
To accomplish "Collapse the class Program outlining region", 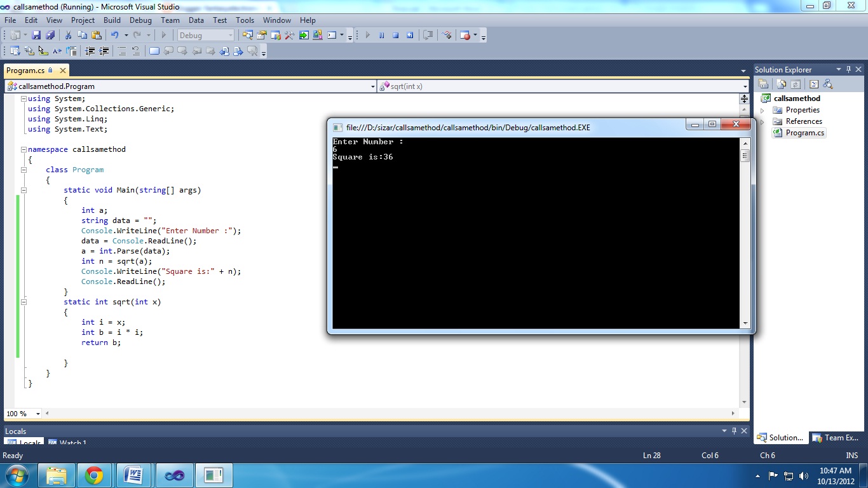I will (24, 170).
